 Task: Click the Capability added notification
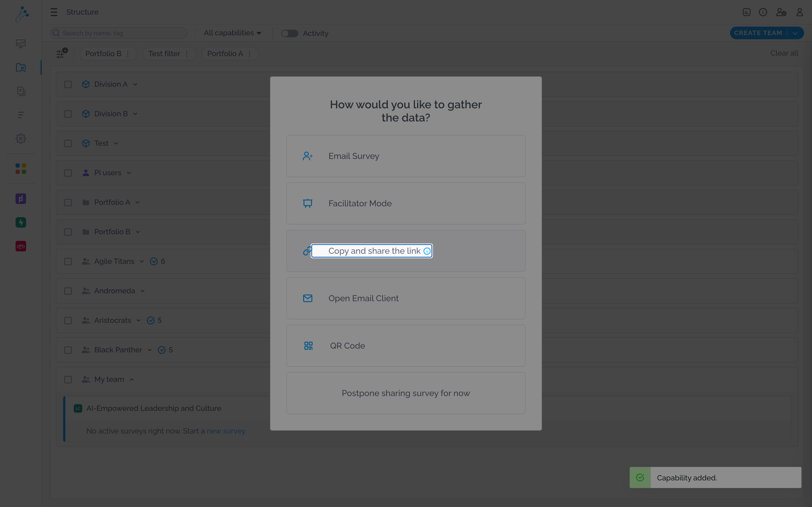click(x=715, y=477)
